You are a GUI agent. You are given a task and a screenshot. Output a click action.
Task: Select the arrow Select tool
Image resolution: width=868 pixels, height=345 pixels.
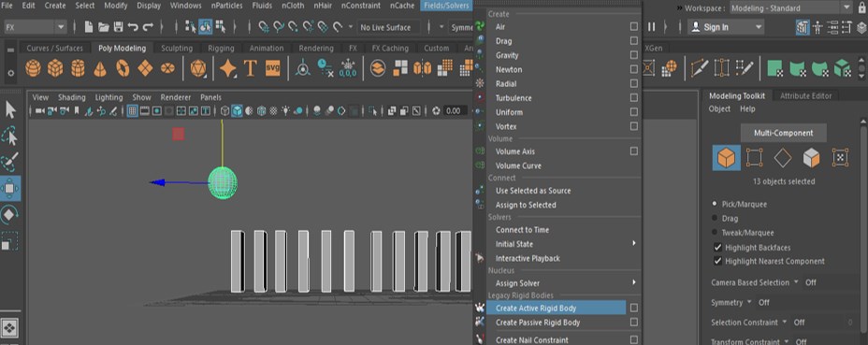tap(10, 109)
